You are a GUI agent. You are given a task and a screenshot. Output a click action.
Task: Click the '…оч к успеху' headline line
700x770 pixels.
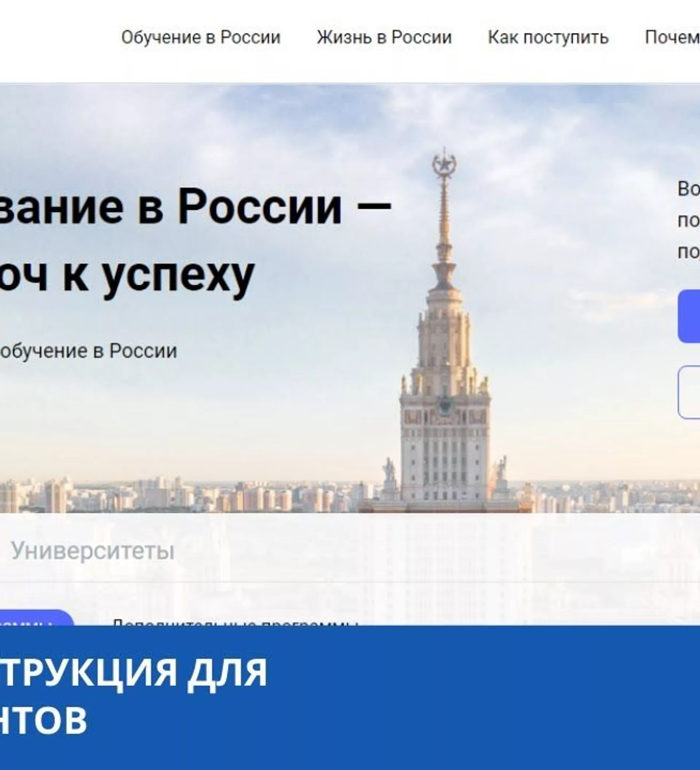127,275
